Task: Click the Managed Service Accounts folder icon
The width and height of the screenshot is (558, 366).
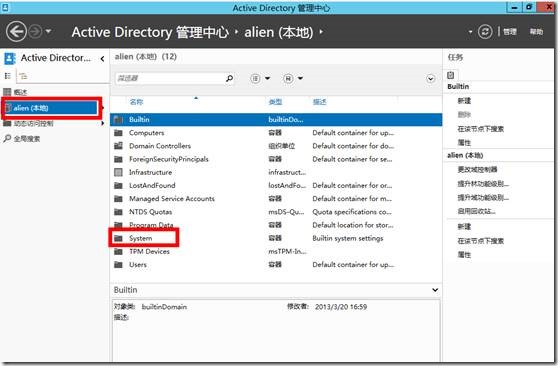Action: [x=118, y=199]
